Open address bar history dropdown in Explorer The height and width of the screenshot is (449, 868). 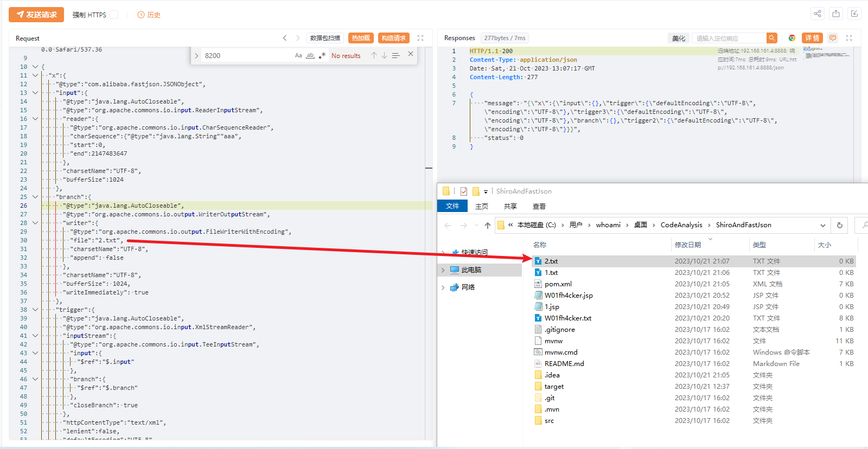[x=823, y=225]
